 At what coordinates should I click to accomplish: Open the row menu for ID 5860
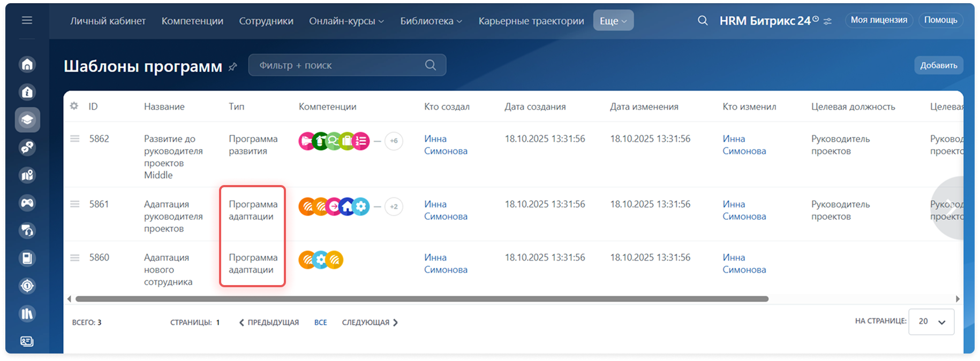[x=75, y=258]
